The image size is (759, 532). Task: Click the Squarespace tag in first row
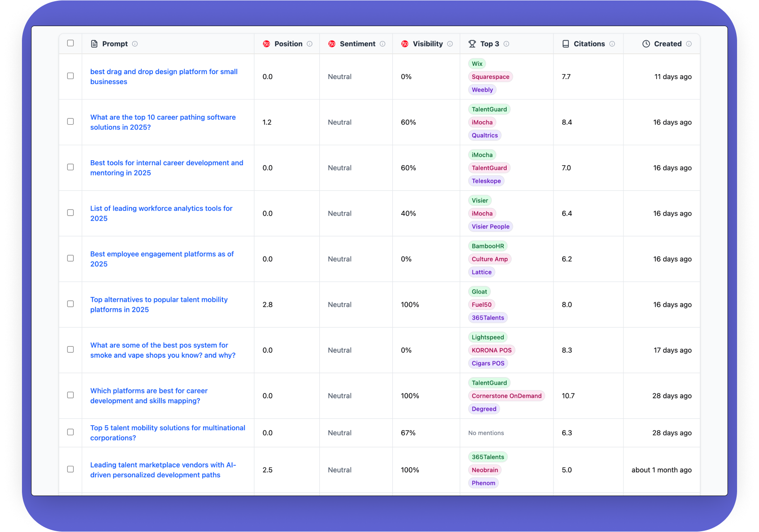click(490, 77)
